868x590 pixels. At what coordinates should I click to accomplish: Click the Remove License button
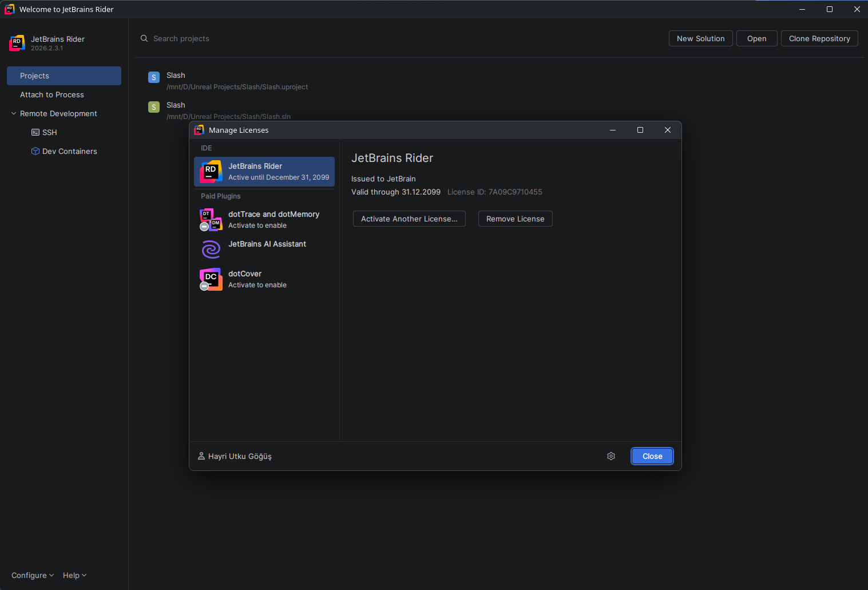pyautogui.click(x=516, y=219)
